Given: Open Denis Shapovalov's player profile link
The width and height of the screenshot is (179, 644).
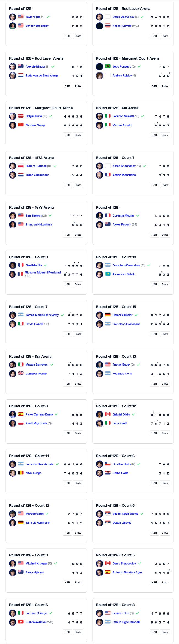Looking at the screenshot, I should pos(124,564).
